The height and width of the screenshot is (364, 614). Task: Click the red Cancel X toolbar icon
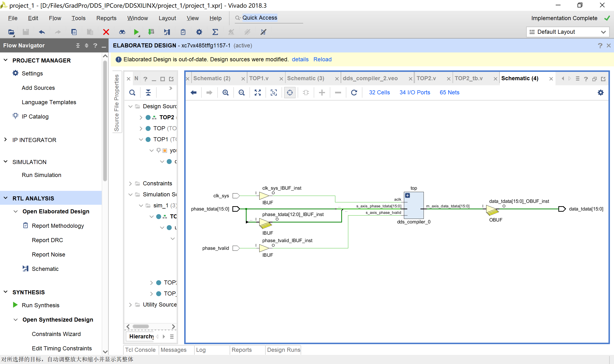(x=106, y=32)
